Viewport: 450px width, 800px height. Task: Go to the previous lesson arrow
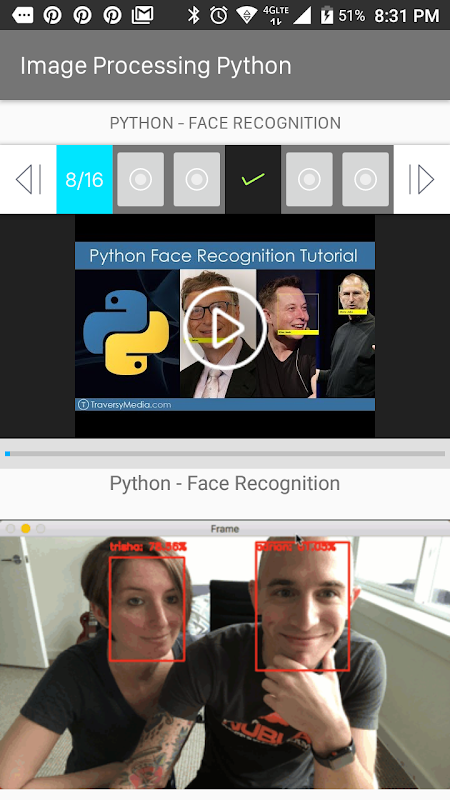pos(28,179)
